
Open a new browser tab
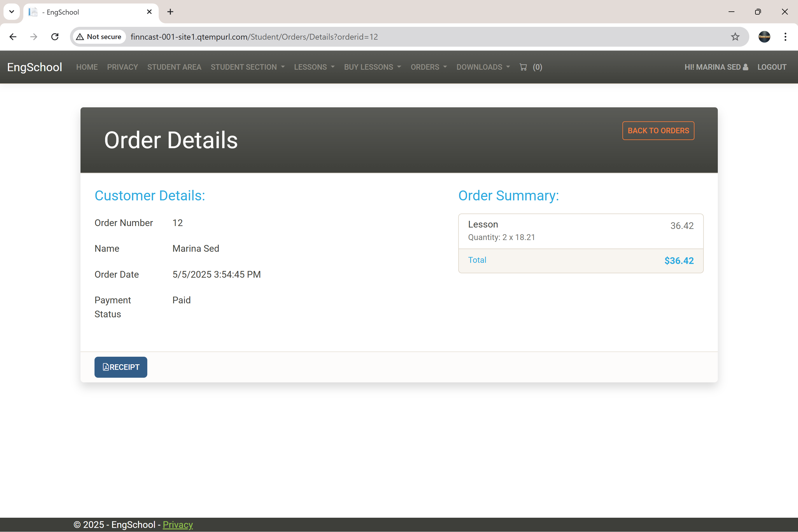click(170, 12)
